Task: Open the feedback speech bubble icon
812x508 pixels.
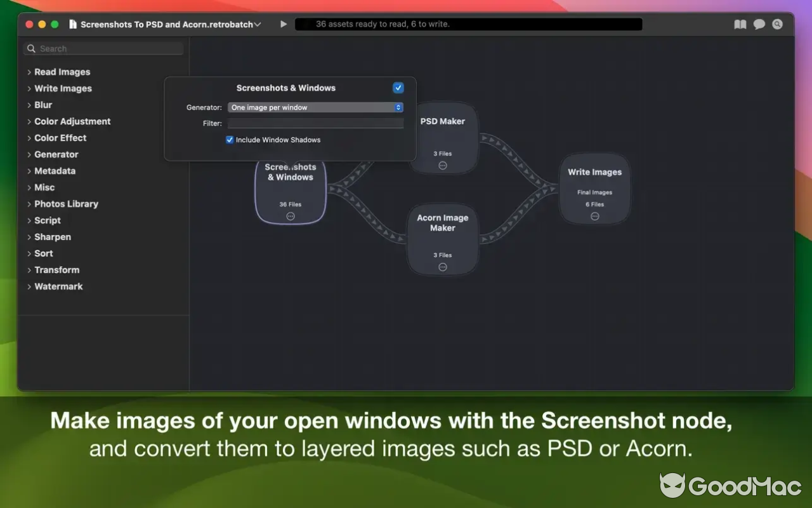Action: point(759,24)
